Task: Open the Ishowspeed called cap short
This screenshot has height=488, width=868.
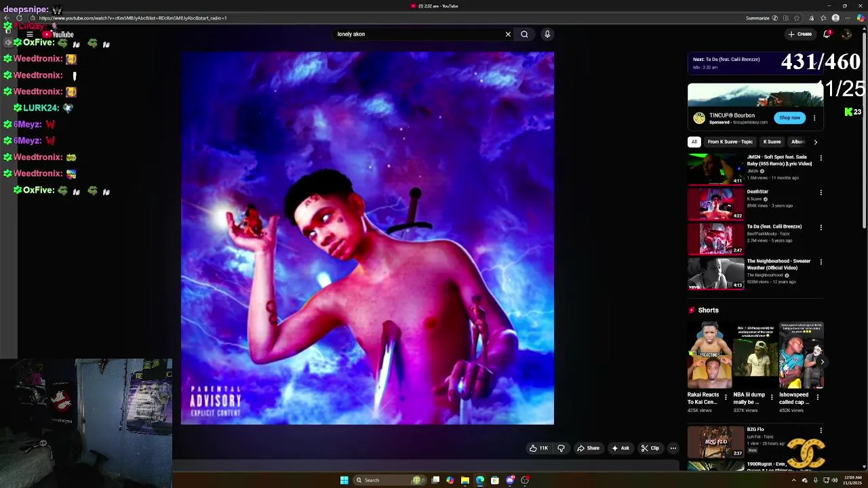Action: 802,355
